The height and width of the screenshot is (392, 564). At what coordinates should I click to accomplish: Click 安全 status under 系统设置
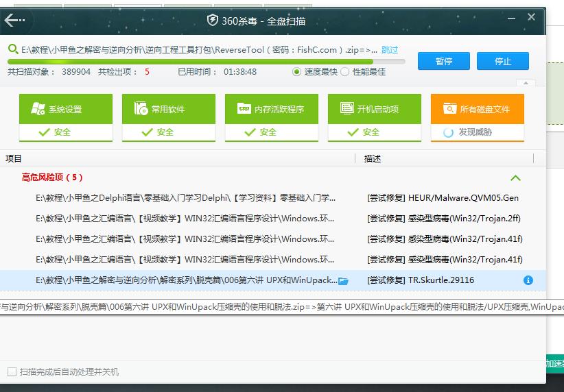[x=62, y=132]
